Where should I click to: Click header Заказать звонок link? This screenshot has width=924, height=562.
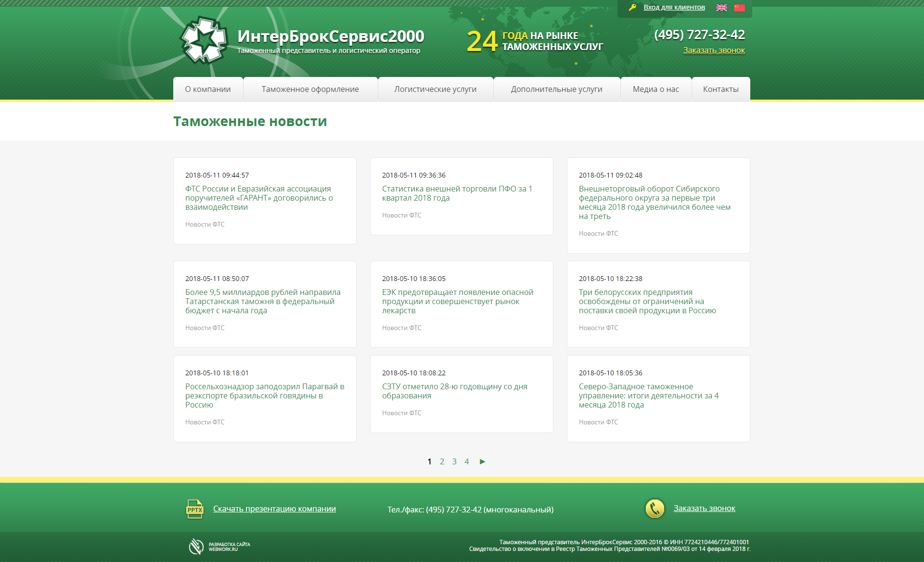click(714, 50)
